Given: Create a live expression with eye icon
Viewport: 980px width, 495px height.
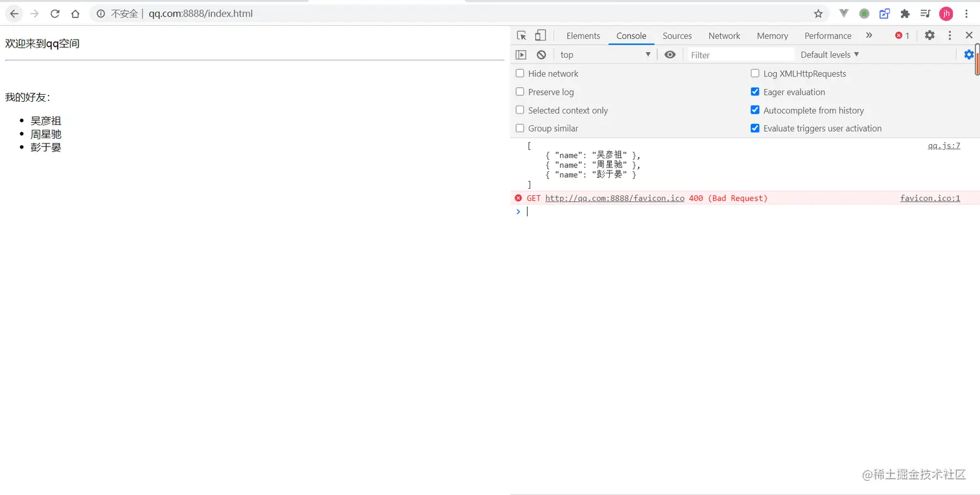Looking at the screenshot, I should point(670,55).
